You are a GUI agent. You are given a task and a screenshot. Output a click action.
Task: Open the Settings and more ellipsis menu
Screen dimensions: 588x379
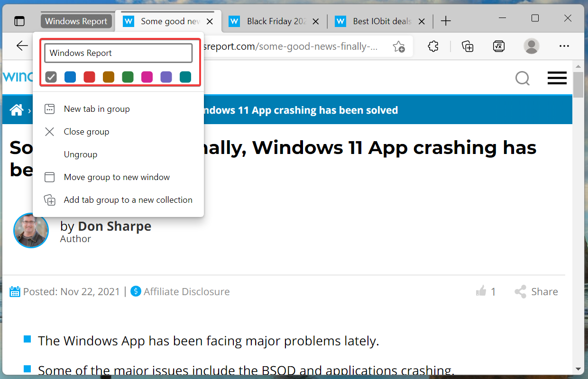coord(564,46)
